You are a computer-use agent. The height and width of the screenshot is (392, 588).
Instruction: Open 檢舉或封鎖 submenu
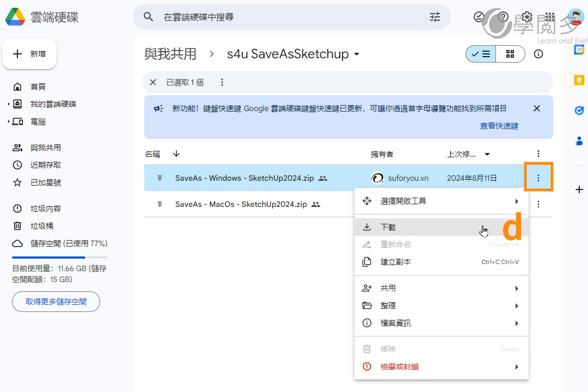pos(442,366)
